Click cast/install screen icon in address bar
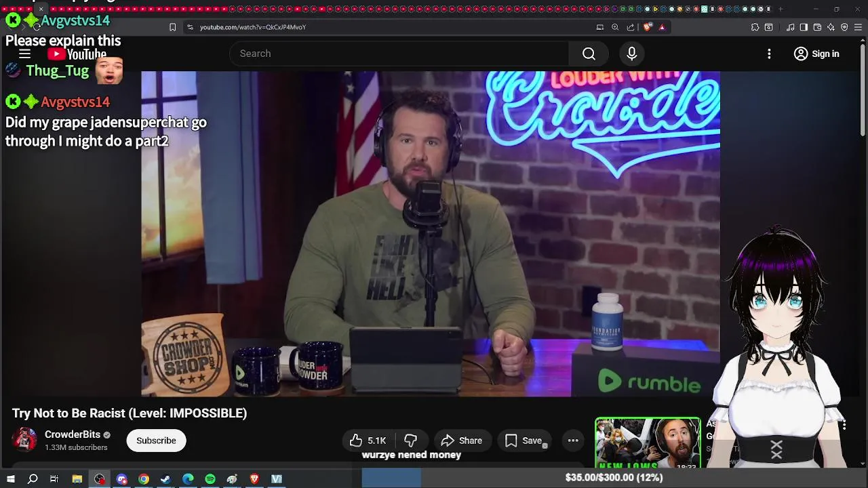The height and width of the screenshot is (488, 868). click(x=599, y=27)
